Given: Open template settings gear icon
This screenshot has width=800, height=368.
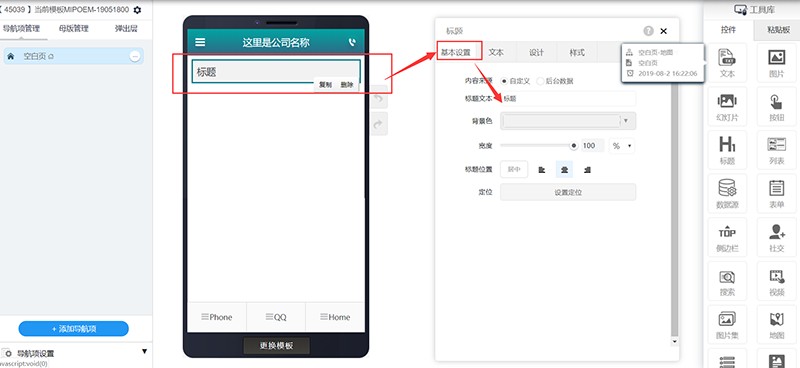Looking at the screenshot, I should (x=137, y=10).
